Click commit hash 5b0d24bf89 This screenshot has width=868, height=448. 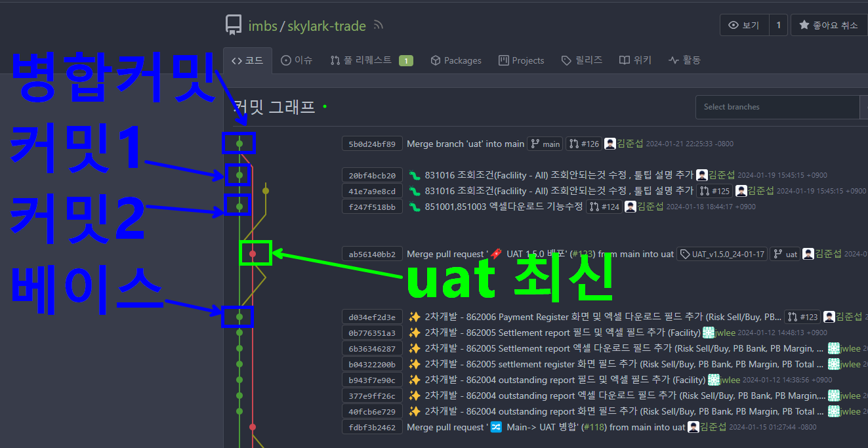tap(372, 144)
